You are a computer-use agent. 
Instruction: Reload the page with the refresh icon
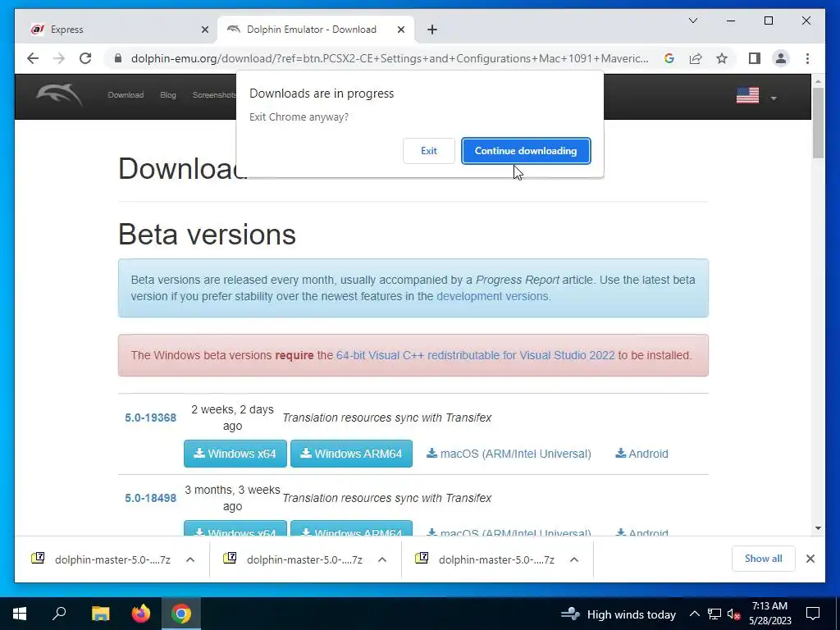click(85, 58)
